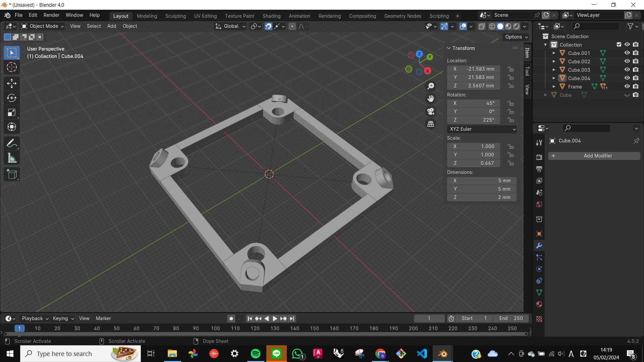Open XYZ Euler rotation mode dropdown
The width and height of the screenshot is (644, 362).
click(x=482, y=129)
